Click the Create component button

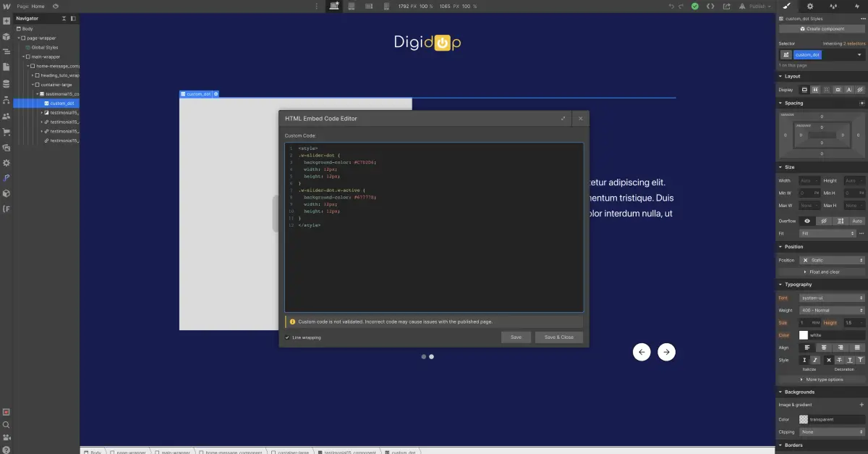coord(822,29)
